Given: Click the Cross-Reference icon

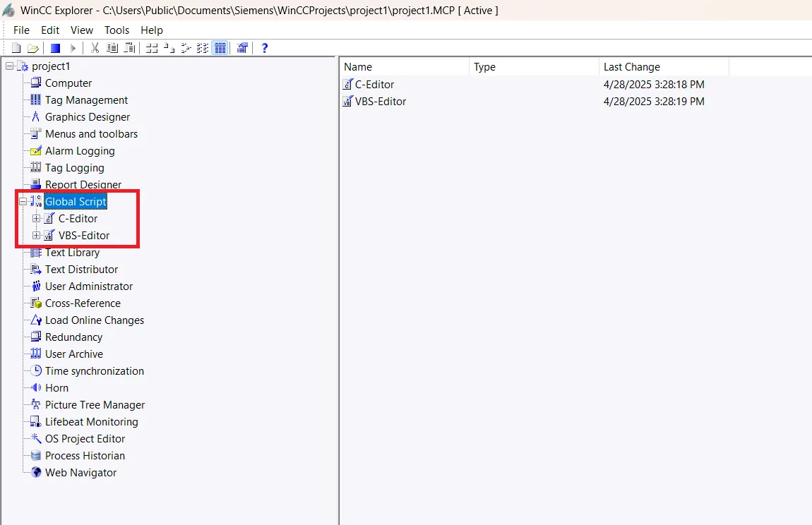Looking at the screenshot, I should 36,303.
